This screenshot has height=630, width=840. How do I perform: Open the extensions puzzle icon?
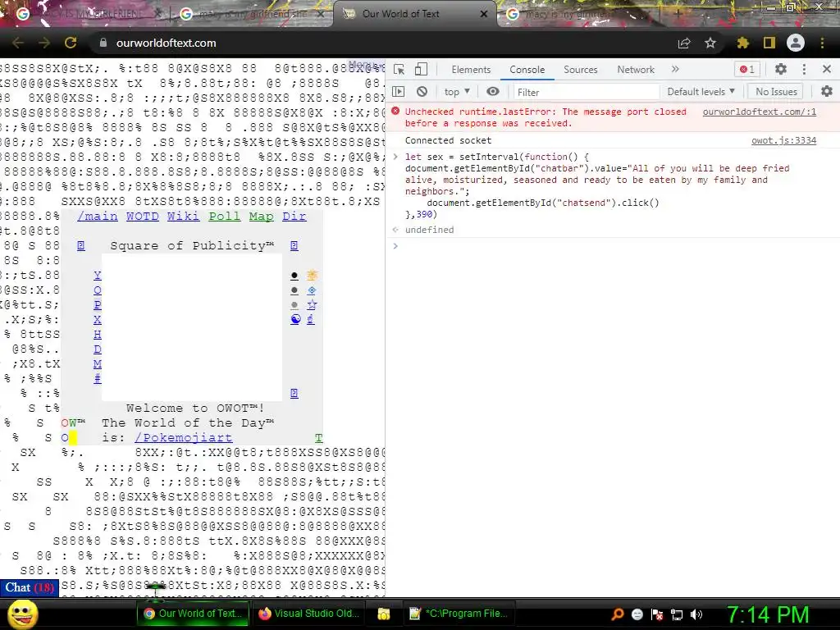coord(743,43)
